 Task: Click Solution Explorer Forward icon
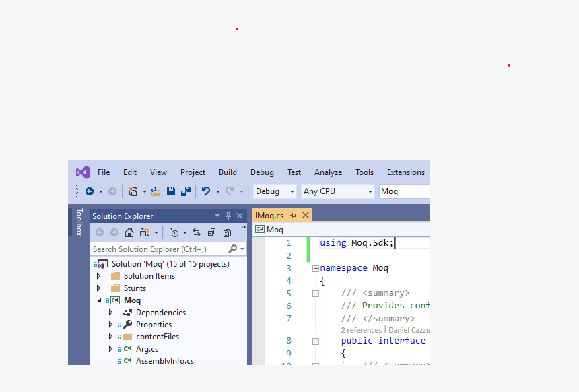(x=114, y=232)
